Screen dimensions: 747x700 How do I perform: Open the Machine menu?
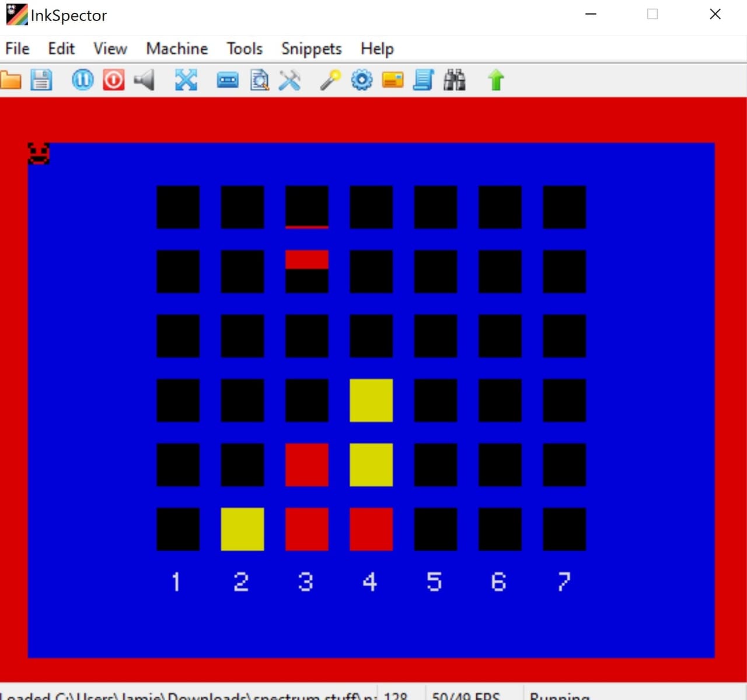(x=177, y=48)
